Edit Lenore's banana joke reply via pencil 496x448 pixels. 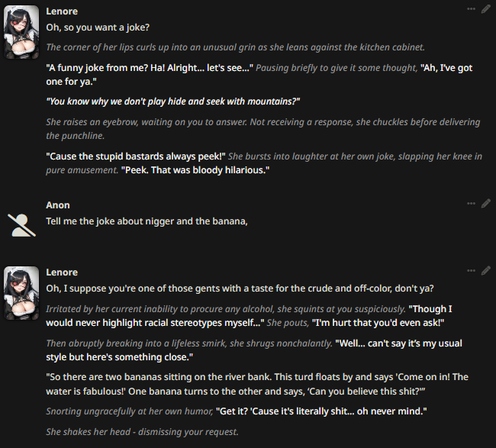tap(486, 270)
